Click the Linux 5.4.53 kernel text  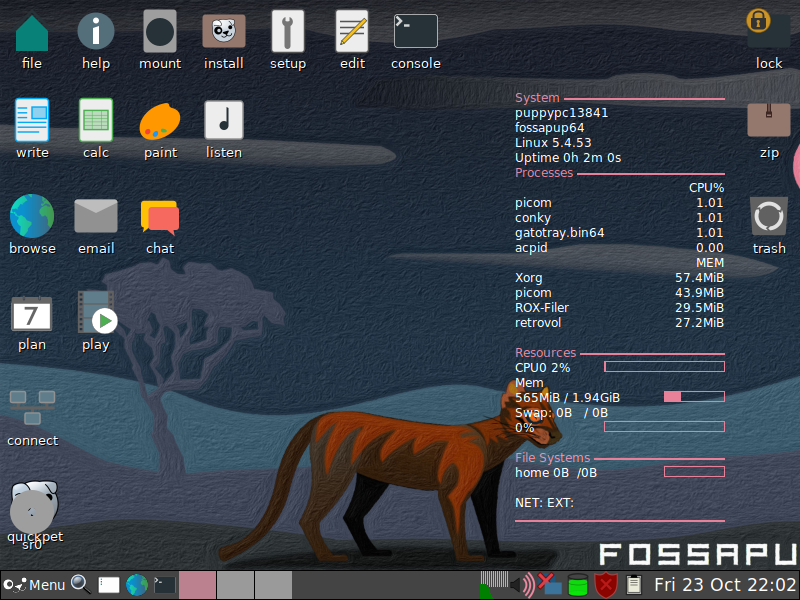tap(553, 142)
